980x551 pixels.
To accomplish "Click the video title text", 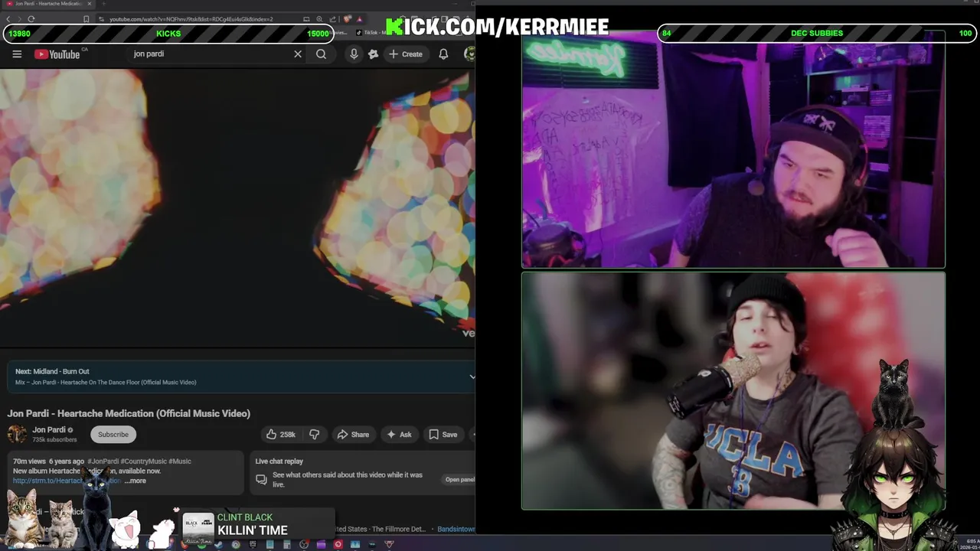I will click(129, 413).
